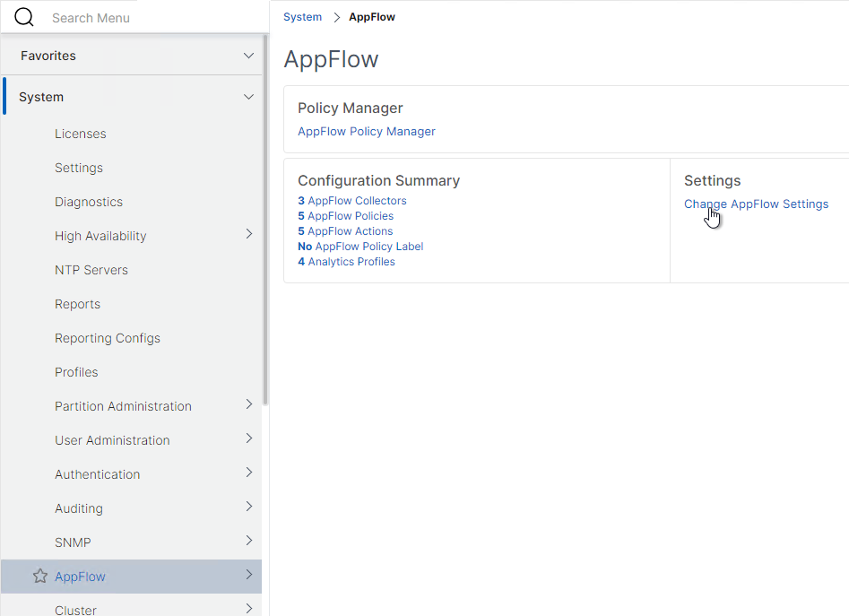The image size is (849, 616).
Task: Open Settings in the System menu
Action: [79, 168]
